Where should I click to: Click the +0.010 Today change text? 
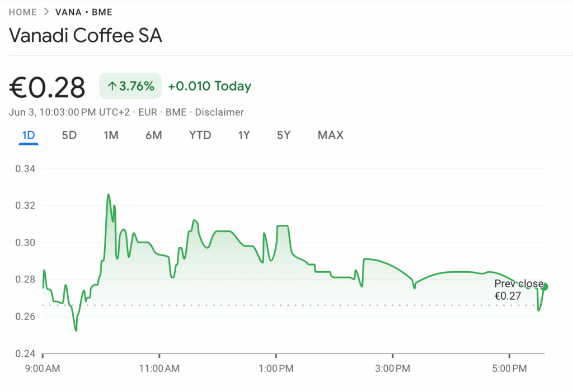209,86
